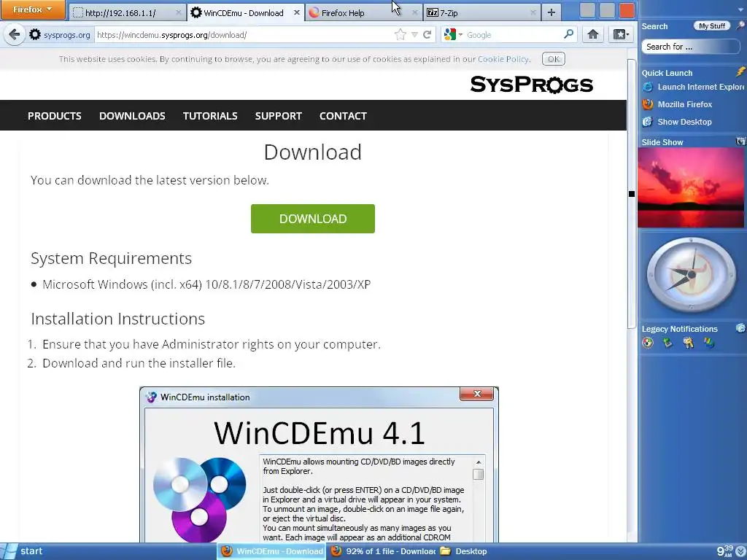Click the page vertical scrollbar thumb
This screenshot has height=560, width=747.
click(x=631, y=194)
